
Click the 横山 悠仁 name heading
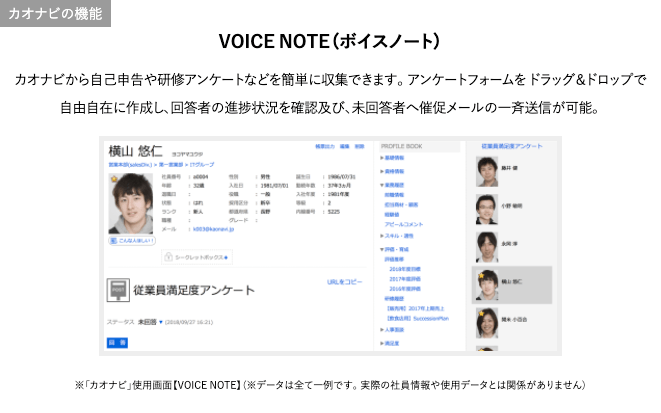click(x=135, y=151)
